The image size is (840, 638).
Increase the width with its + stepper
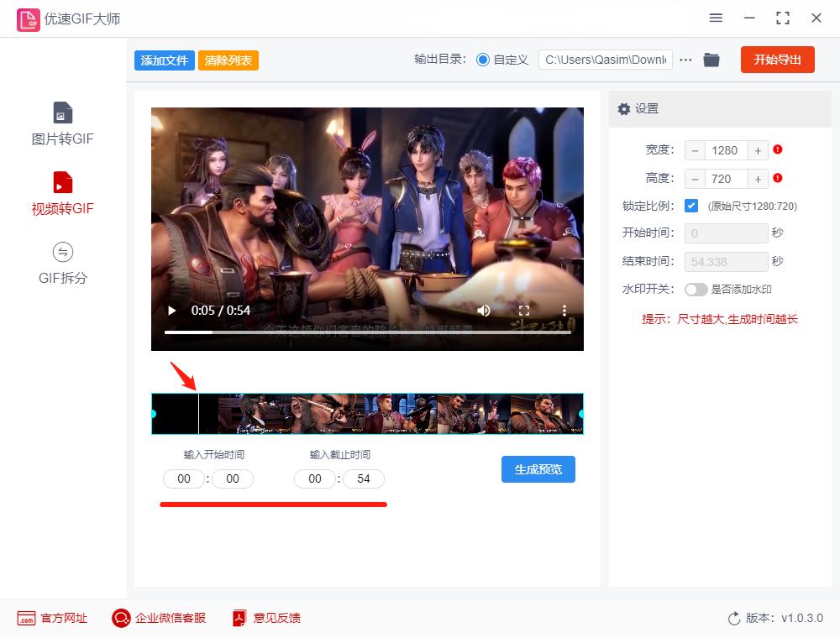click(757, 149)
